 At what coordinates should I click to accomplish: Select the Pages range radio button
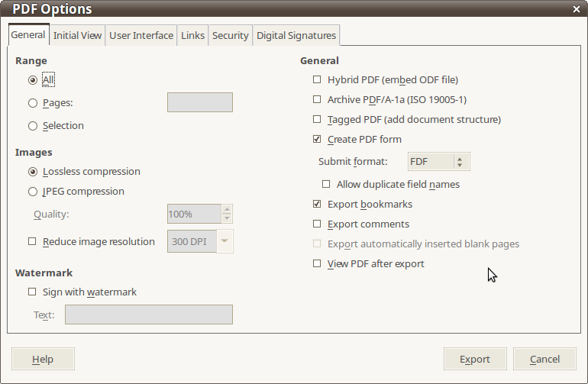coord(33,103)
